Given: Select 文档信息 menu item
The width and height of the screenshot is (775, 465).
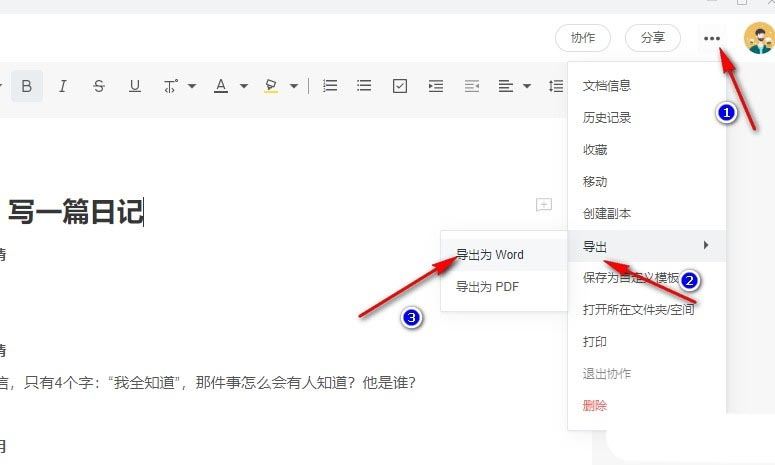Looking at the screenshot, I should click(647, 86).
